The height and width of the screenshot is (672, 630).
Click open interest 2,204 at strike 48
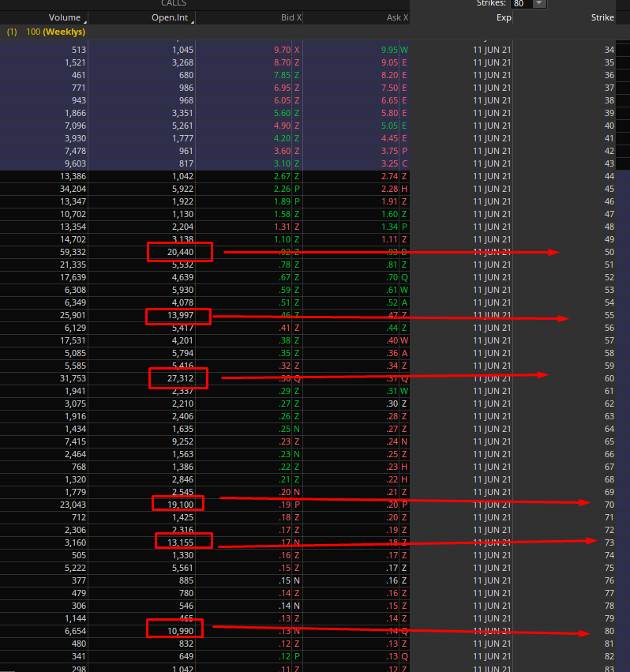tap(182, 227)
